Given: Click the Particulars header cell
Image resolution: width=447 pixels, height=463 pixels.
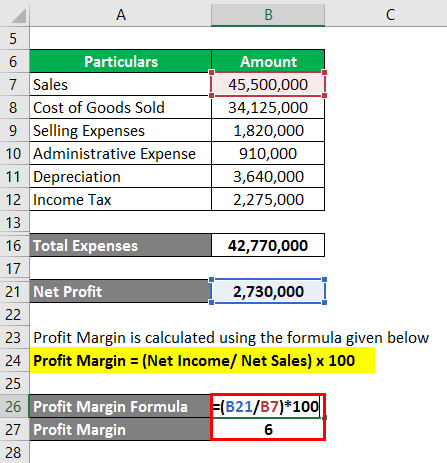Looking at the screenshot, I should [120, 61].
